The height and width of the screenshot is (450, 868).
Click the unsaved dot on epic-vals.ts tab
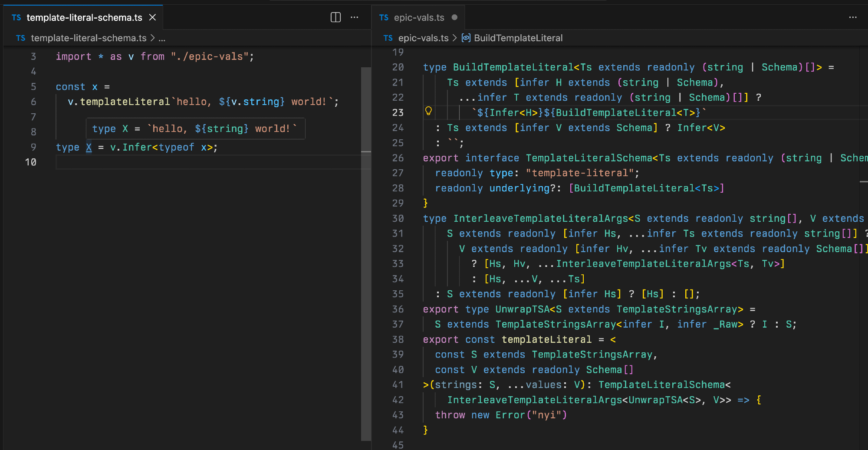[454, 17]
